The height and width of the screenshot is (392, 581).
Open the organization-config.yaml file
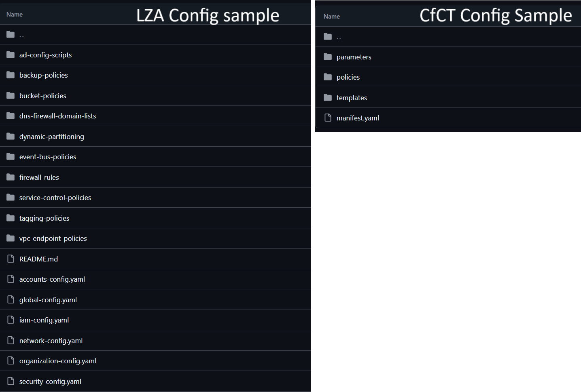[x=58, y=361]
